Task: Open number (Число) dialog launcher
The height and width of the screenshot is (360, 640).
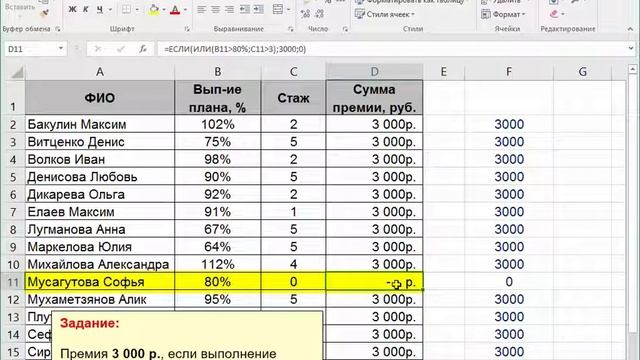Action: (345, 29)
